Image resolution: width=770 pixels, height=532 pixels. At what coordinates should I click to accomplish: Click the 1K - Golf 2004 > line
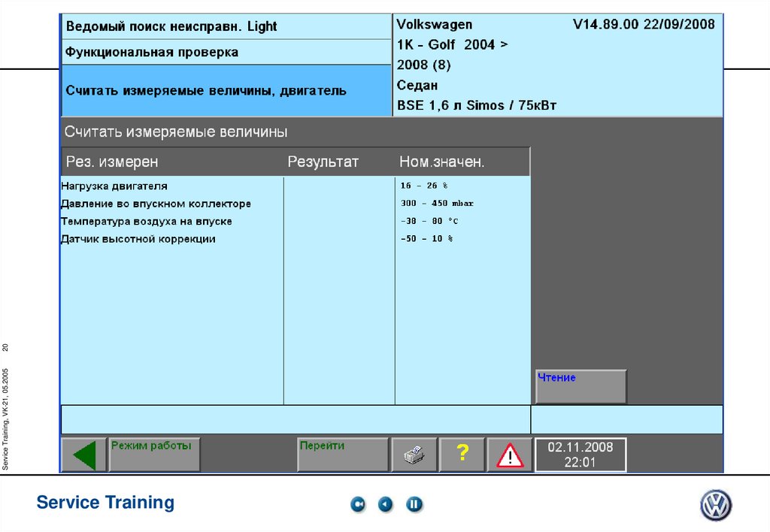[452, 44]
